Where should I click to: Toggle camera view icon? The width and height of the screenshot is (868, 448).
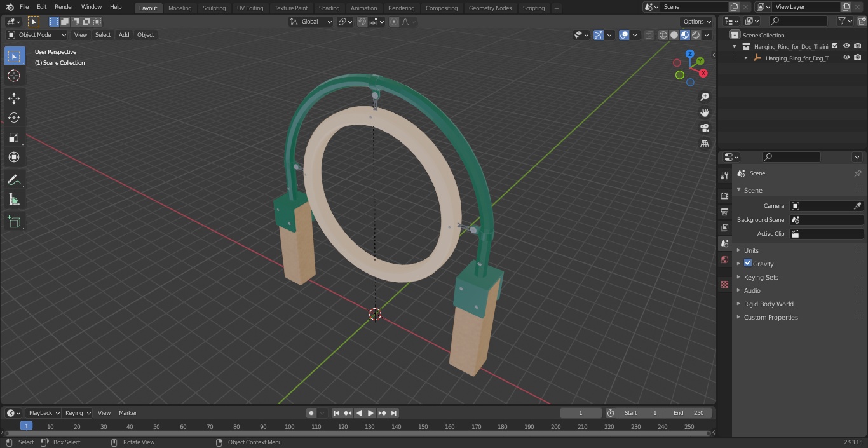[704, 128]
